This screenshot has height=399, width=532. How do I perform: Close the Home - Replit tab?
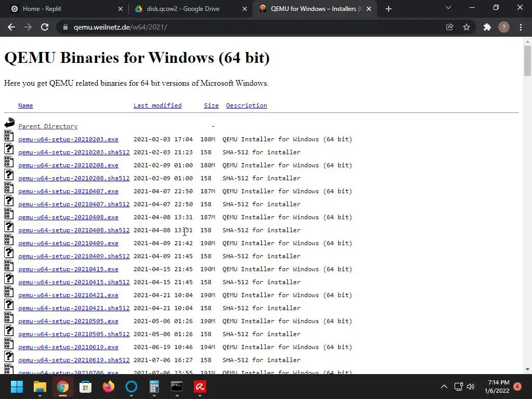pos(121,9)
